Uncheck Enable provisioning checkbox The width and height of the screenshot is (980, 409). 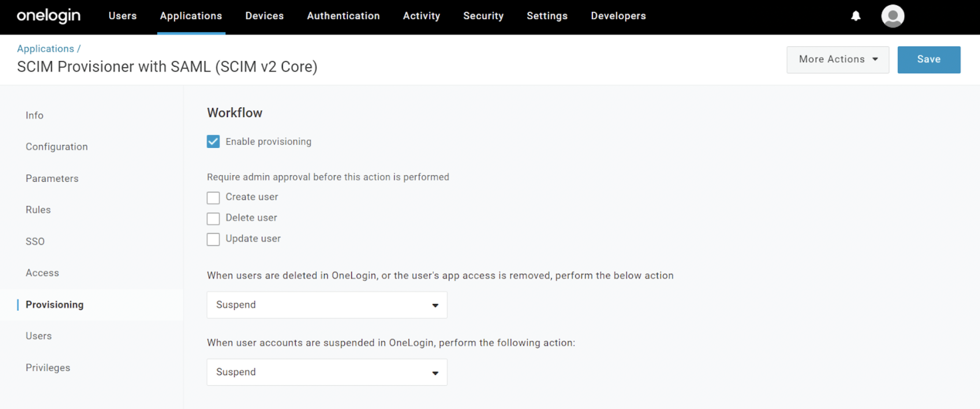tap(213, 141)
